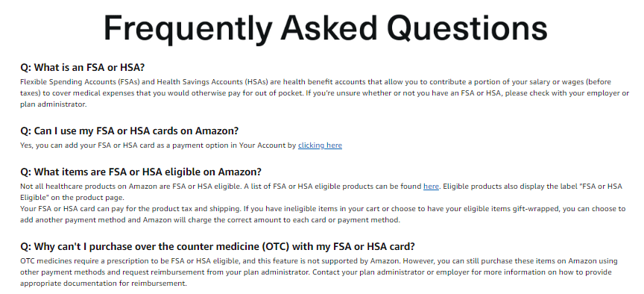
Task: Select the "What is an FSA or HSA?" question
Action: (x=83, y=67)
